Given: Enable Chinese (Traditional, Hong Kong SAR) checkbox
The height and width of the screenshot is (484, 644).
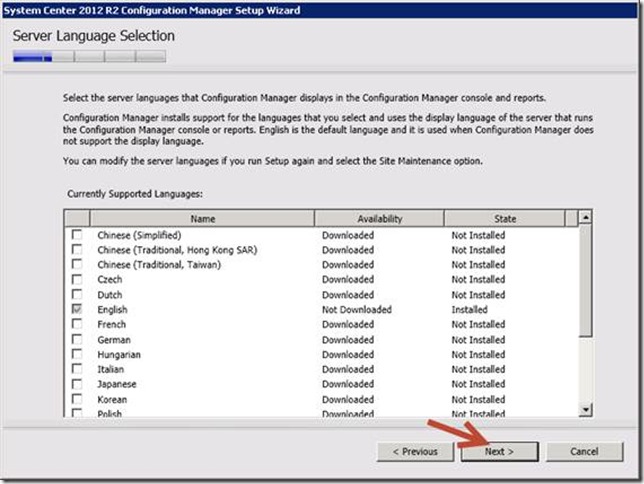Looking at the screenshot, I should tap(77, 250).
